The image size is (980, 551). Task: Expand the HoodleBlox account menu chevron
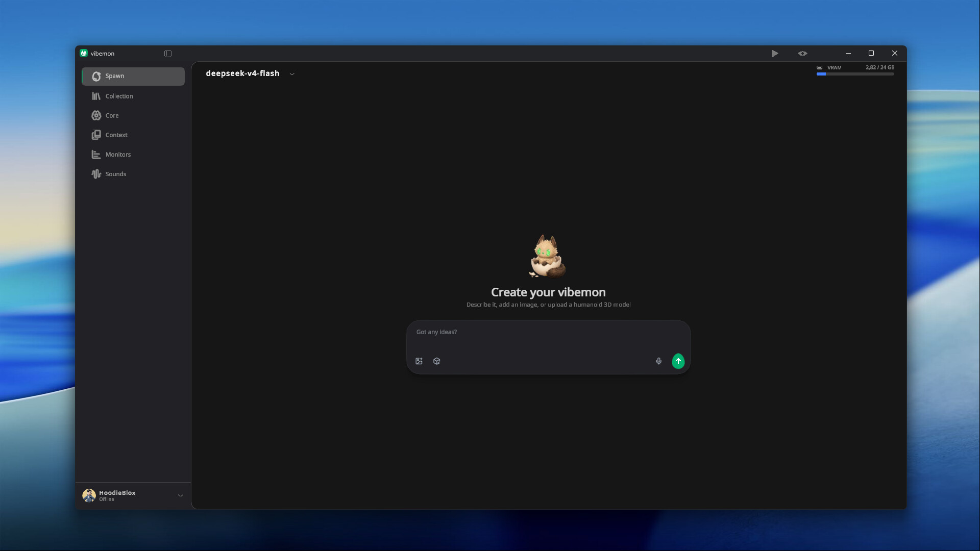[180, 495]
